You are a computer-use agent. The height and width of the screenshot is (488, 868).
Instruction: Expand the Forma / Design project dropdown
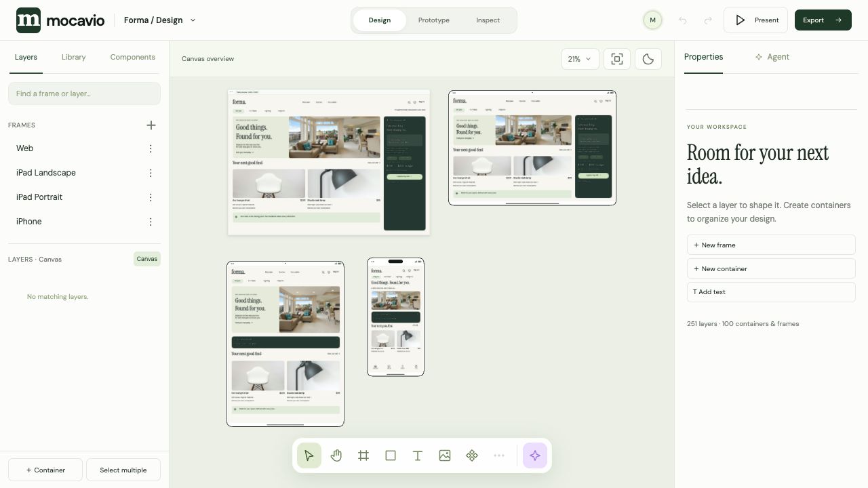click(x=160, y=20)
